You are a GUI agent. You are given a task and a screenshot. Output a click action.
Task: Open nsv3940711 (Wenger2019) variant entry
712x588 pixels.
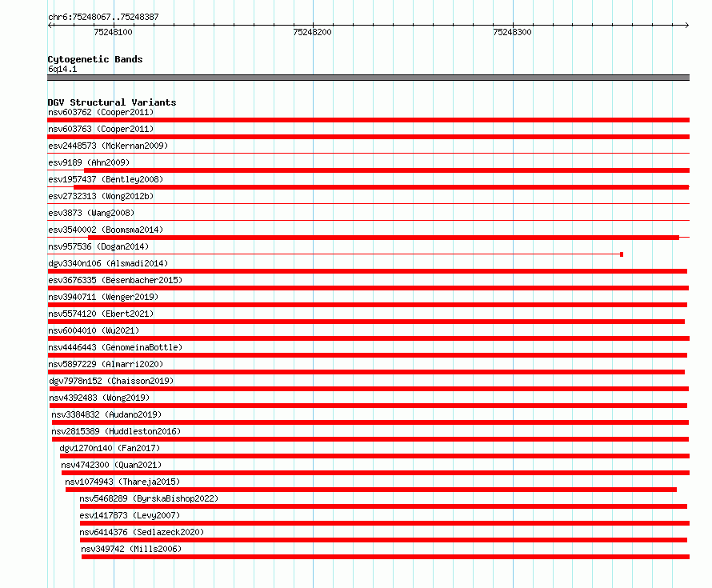103,297
